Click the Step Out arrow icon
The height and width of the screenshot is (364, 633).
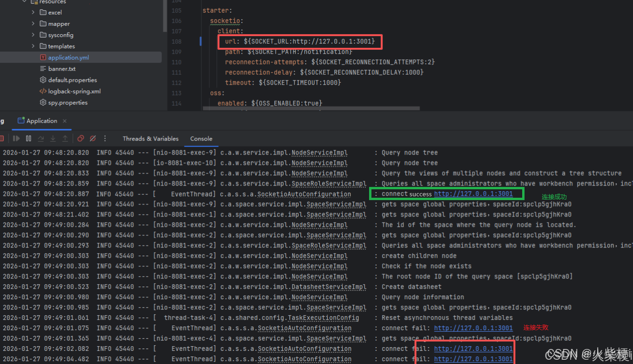[x=65, y=139]
